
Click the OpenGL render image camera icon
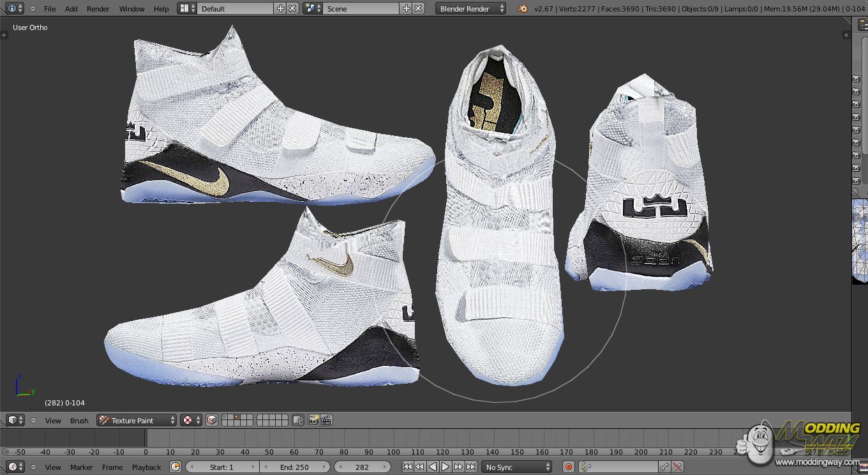coord(313,420)
